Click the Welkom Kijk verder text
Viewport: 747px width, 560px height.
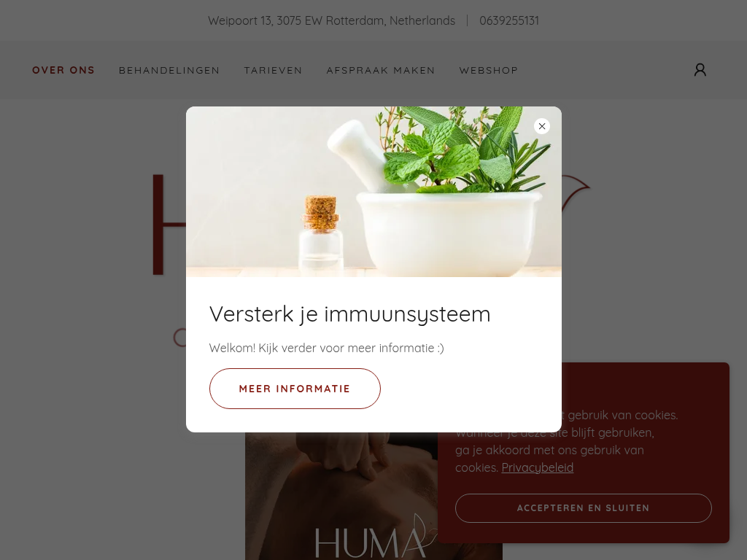[326, 348]
